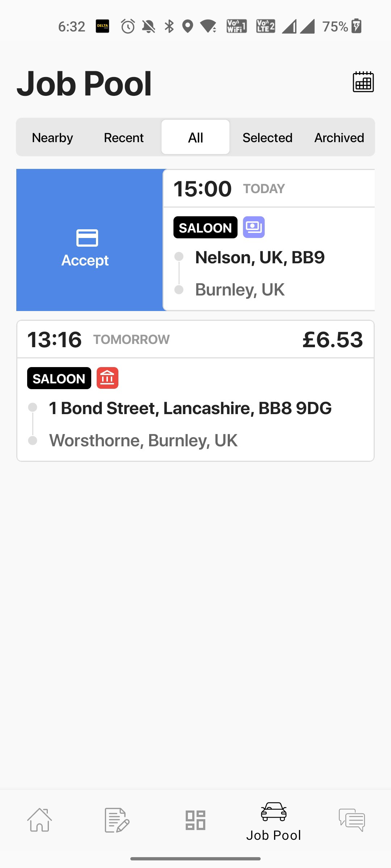
Task: View the Archived jobs tab
Action: point(339,137)
